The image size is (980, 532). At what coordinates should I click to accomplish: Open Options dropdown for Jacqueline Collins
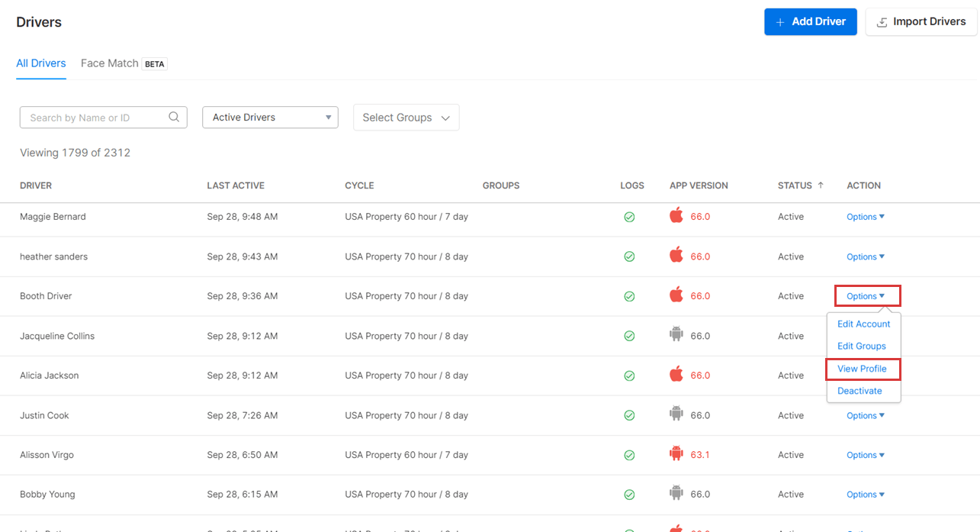click(x=866, y=336)
